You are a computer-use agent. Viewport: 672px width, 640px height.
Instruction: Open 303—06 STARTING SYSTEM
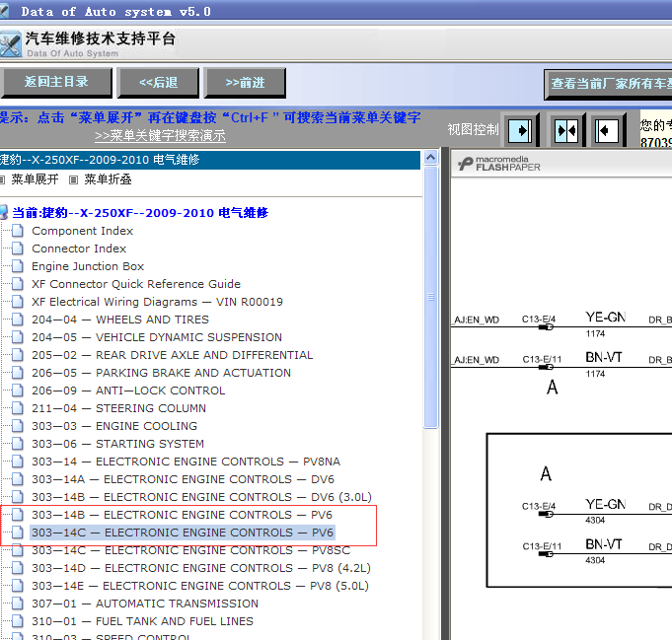click(x=117, y=444)
